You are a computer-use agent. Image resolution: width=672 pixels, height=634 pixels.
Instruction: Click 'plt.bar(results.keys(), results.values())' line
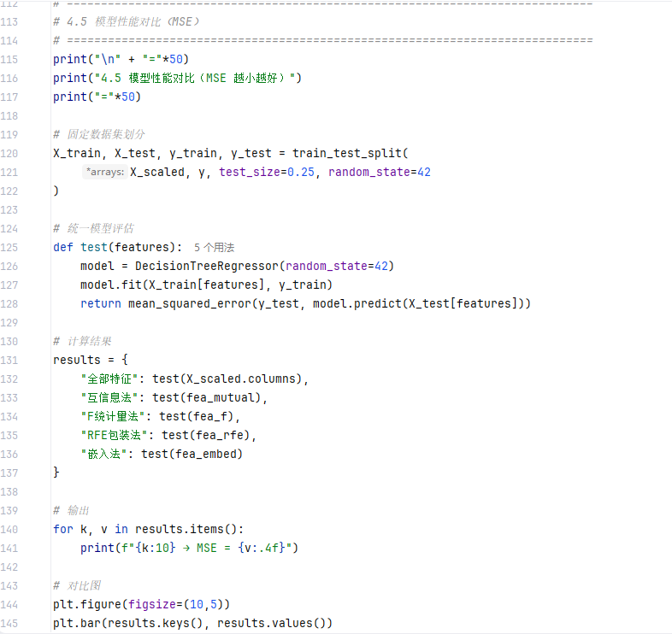pos(193,623)
